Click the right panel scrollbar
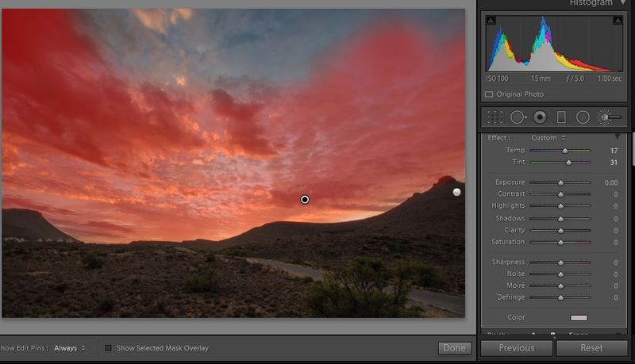635x364 pixels. [x=633, y=150]
